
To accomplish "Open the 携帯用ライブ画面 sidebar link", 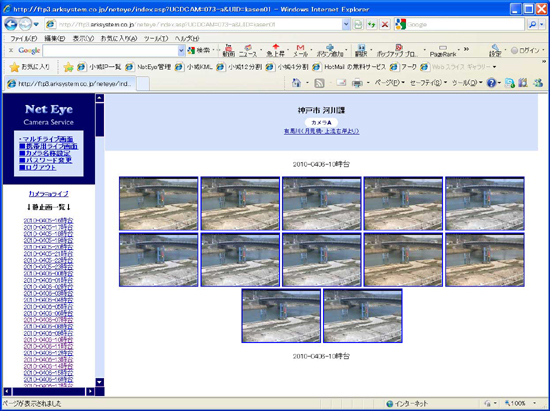I will (x=48, y=146).
